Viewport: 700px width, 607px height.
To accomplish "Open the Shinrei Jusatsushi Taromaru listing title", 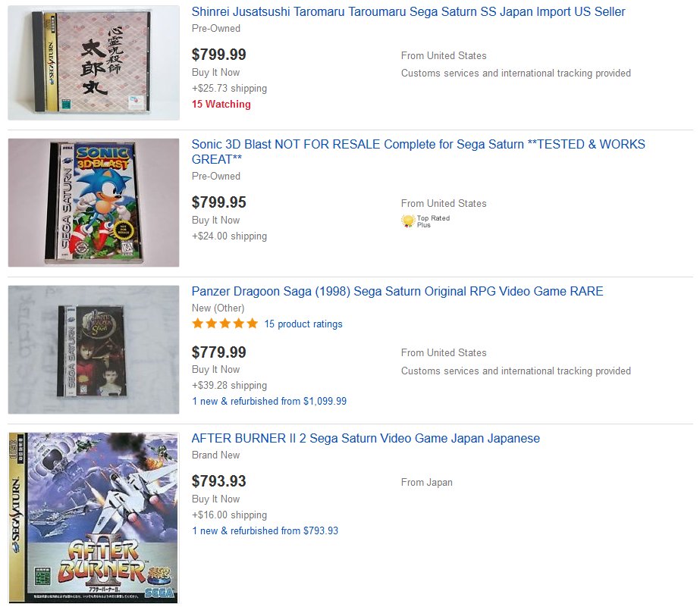I will [x=408, y=12].
